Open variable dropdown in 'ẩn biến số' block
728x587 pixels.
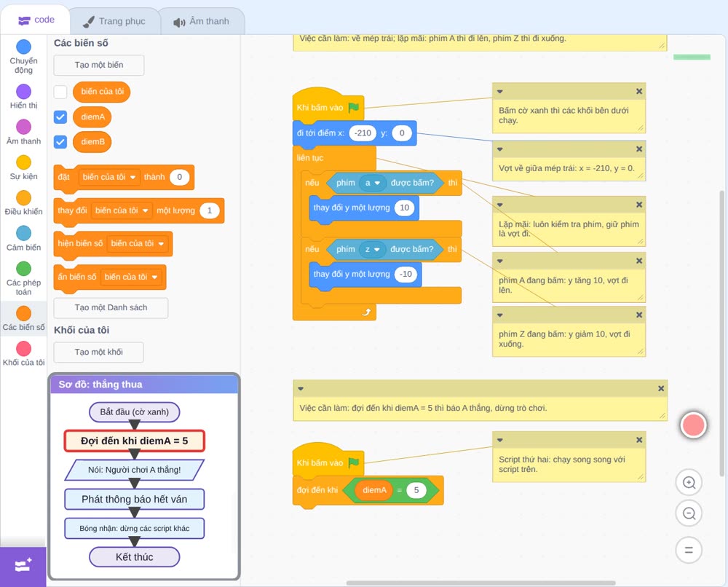tap(131, 277)
